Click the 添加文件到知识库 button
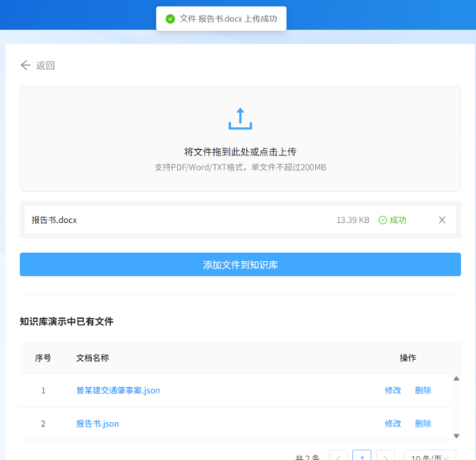 [240, 265]
